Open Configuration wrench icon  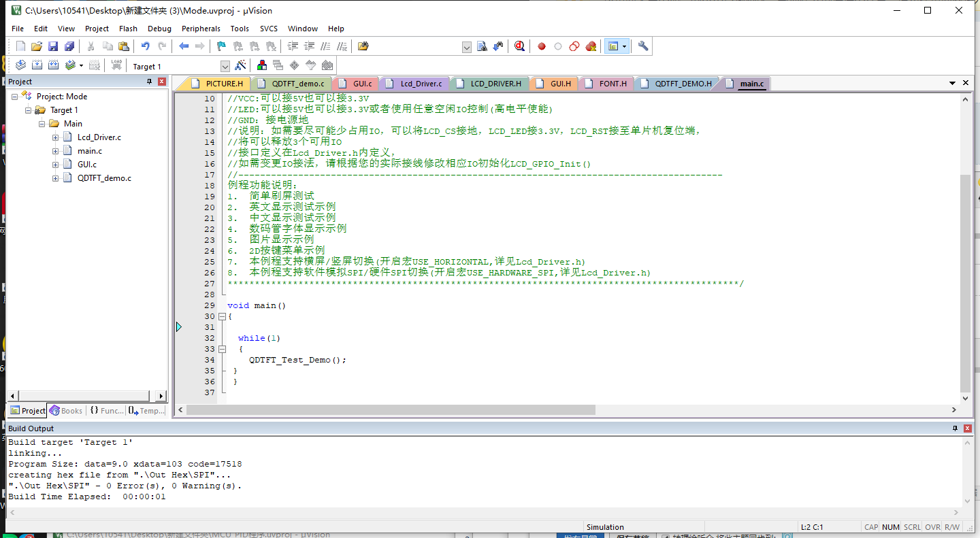tap(643, 46)
